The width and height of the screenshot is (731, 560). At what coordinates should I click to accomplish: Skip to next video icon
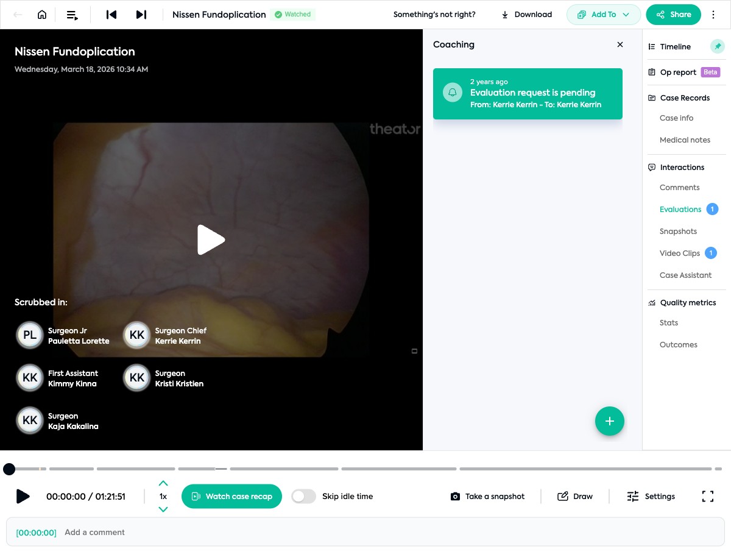click(141, 15)
